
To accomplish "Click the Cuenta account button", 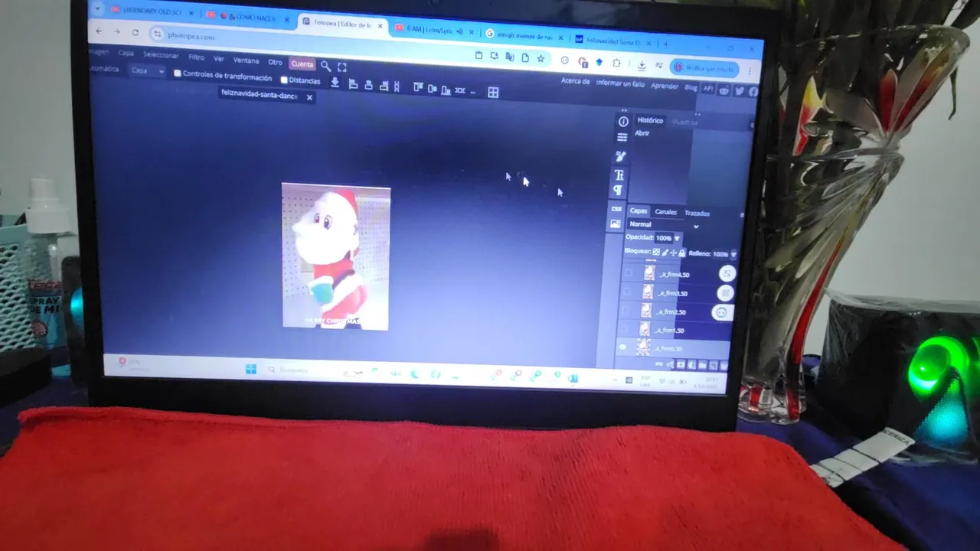I will click(302, 64).
